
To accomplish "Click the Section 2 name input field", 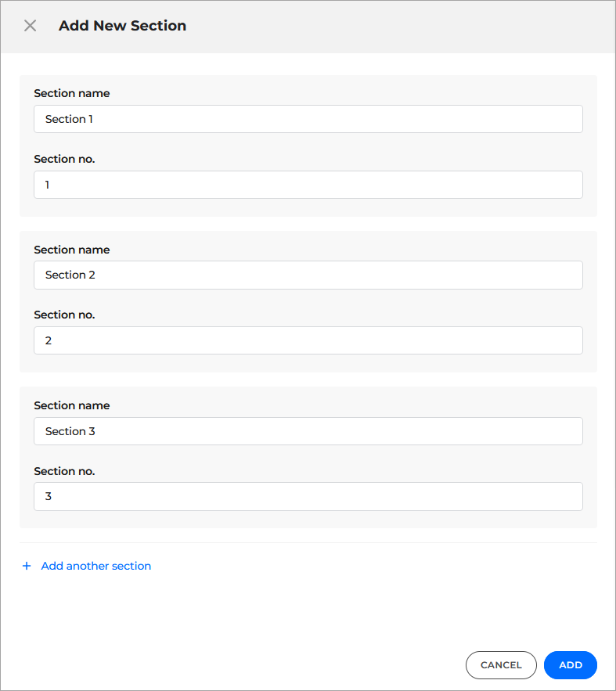I will 308,275.
